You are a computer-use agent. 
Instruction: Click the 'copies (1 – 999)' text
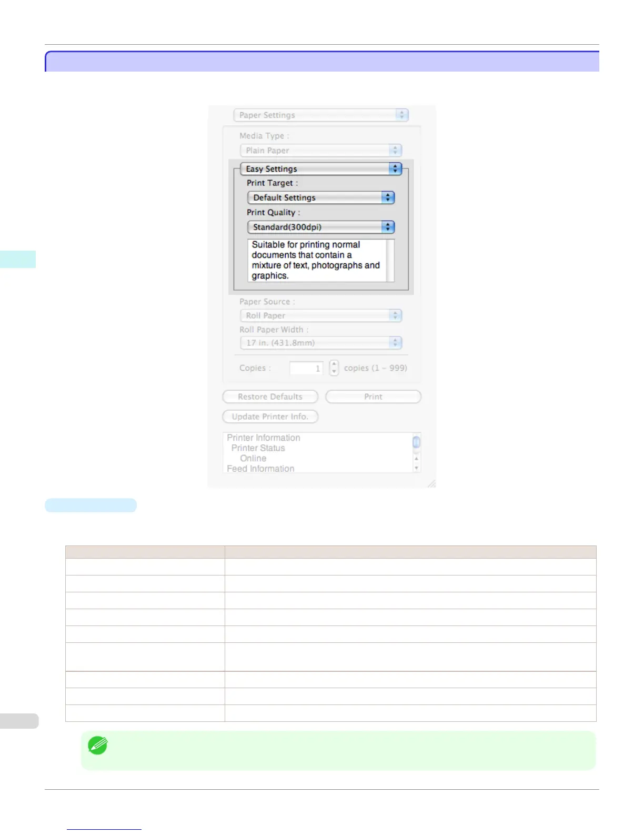[x=376, y=368]
